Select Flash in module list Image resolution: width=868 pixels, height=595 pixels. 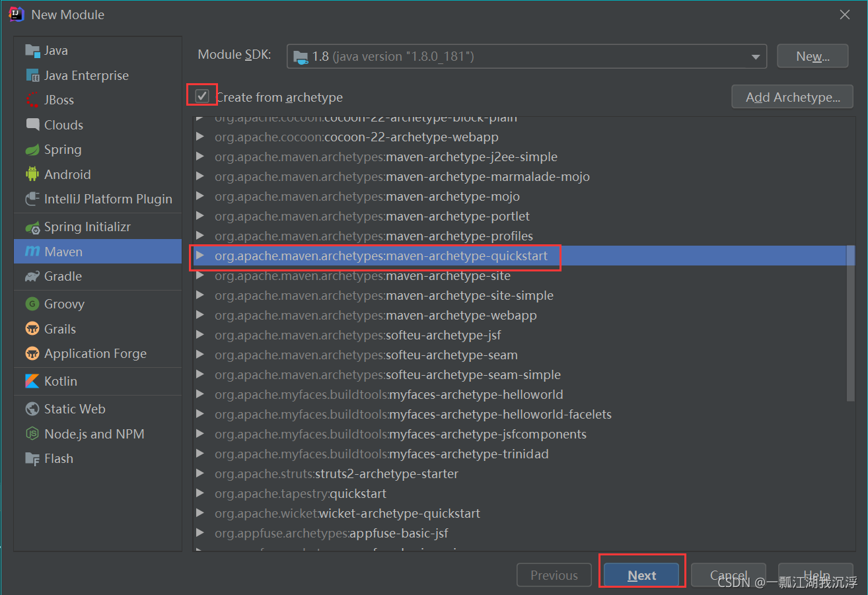click(x=98, y=459)
